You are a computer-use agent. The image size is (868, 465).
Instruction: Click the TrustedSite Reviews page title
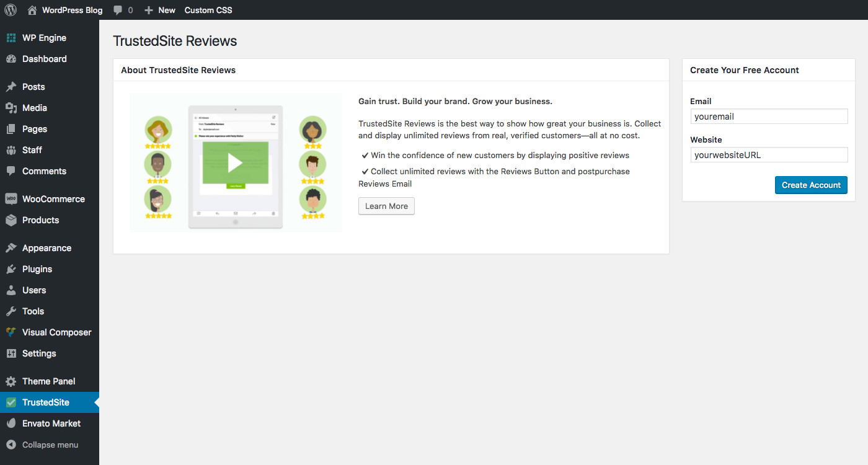pyautogui.click(x=175, y=41)
